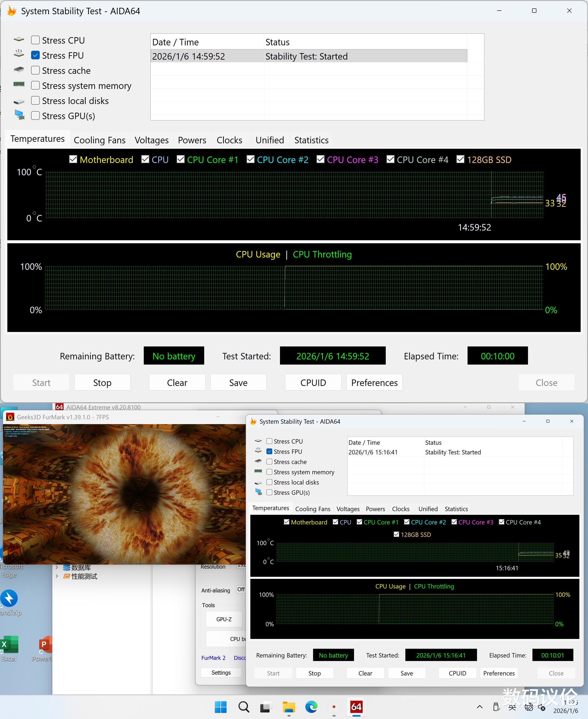Launch Microsoft Edge from the taskbar
This screenshot has width=588, height=719.
click(x=311, y=707)
